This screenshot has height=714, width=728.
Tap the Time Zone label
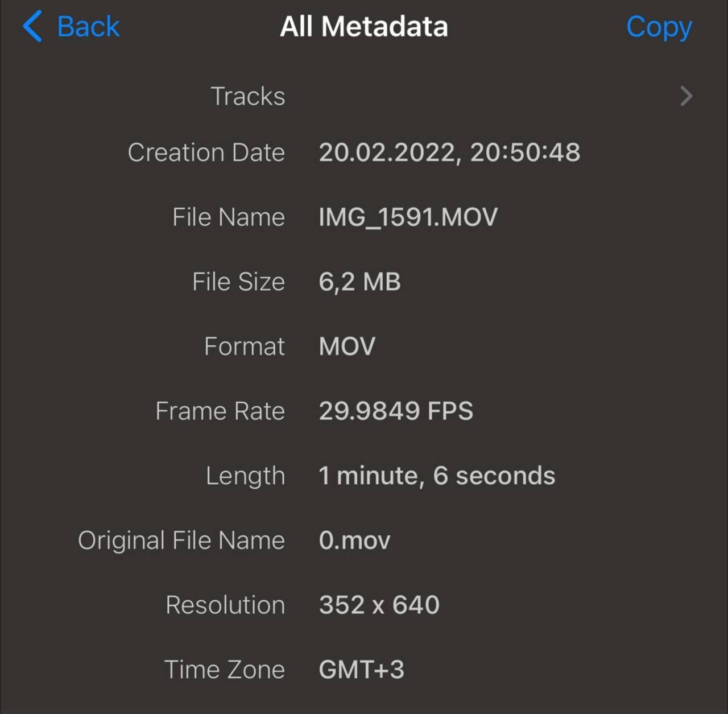(224, 670)
